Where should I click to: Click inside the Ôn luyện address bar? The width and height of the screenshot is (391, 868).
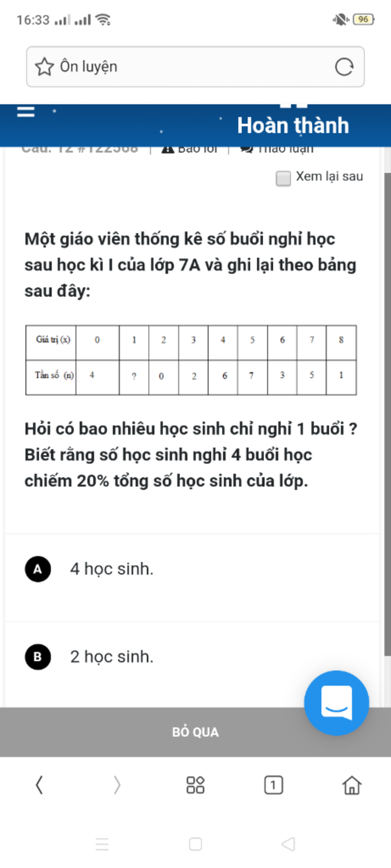[195, 67]
